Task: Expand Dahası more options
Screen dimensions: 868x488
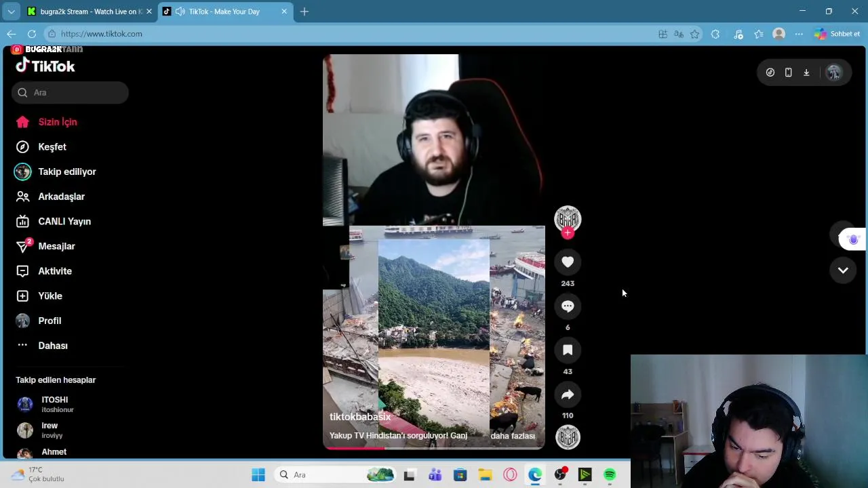Action: coord(41,346)
